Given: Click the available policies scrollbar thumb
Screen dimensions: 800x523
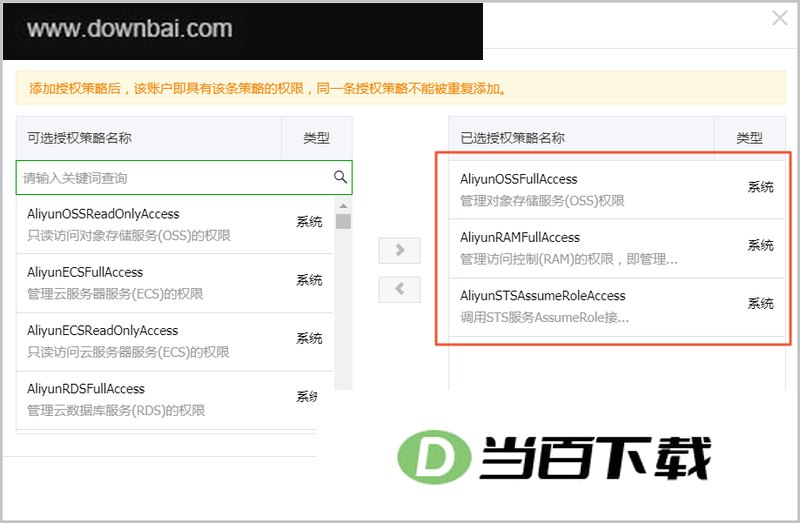Looking at the screenshot, I should point(343,221).
